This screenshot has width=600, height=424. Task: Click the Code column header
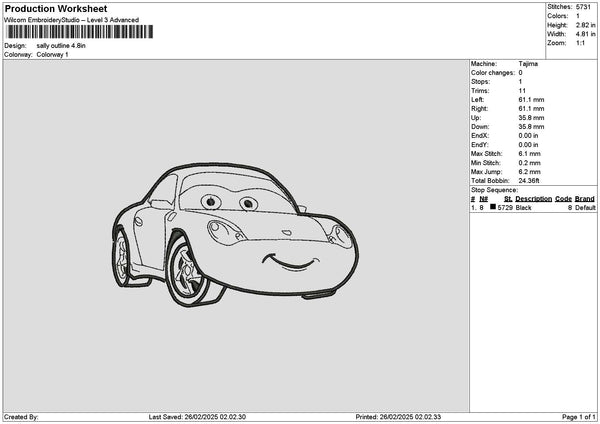563,199
